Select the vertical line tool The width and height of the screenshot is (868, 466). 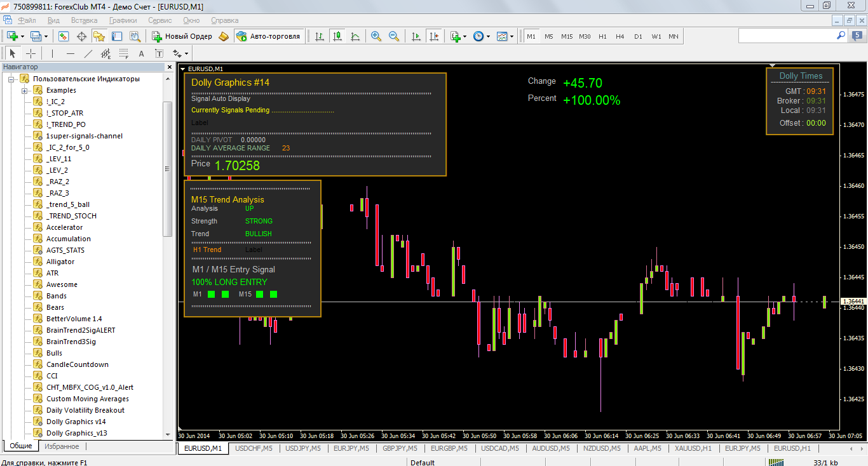(x=52, y=54)
